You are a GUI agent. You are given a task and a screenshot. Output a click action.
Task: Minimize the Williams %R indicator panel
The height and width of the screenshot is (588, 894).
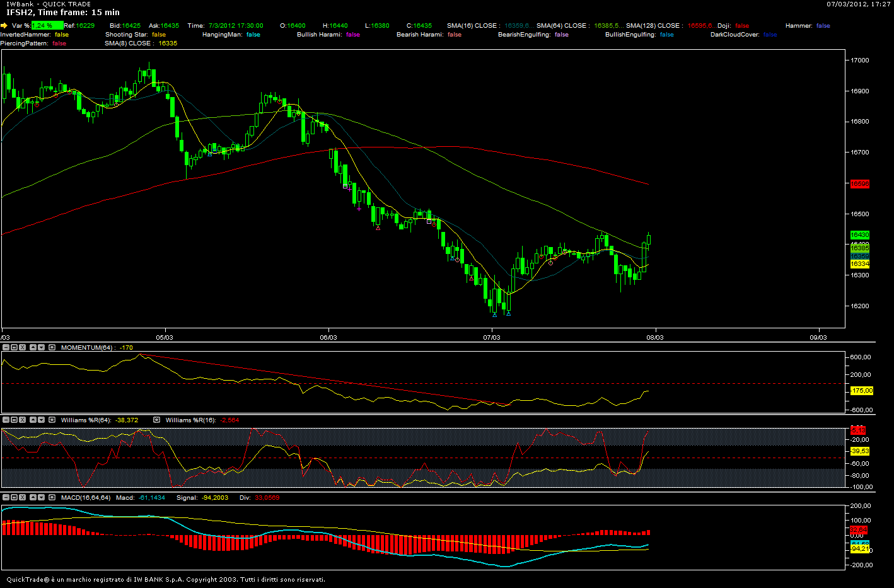coord(6,420)
